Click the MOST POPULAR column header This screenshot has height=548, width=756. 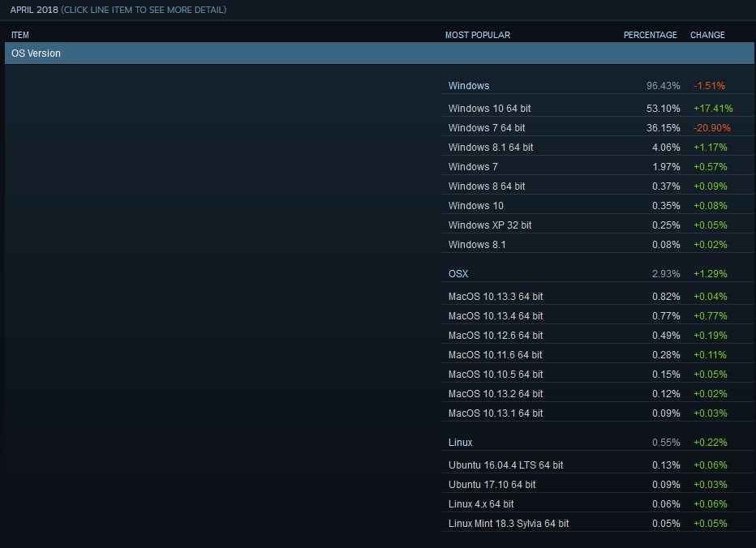pos(477,35)
